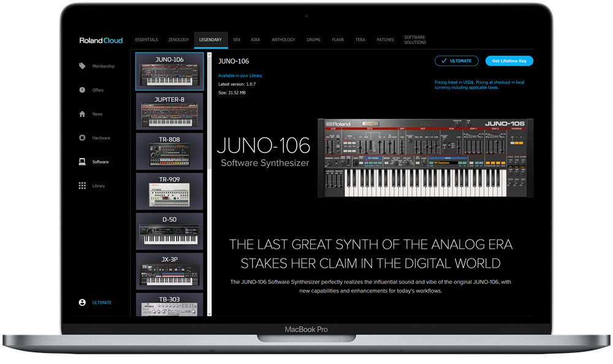
Task: Select the D-50 thumbnail
Action: click(169, 231)
